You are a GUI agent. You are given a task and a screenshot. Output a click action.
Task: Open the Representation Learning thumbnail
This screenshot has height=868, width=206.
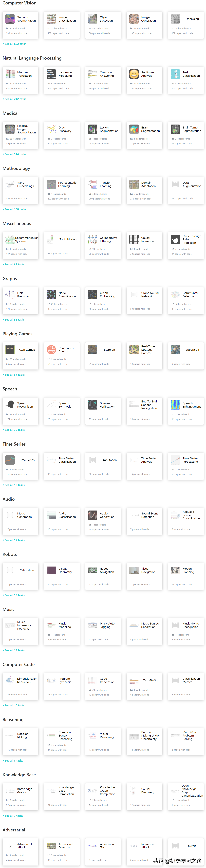(x=51, y=184)
